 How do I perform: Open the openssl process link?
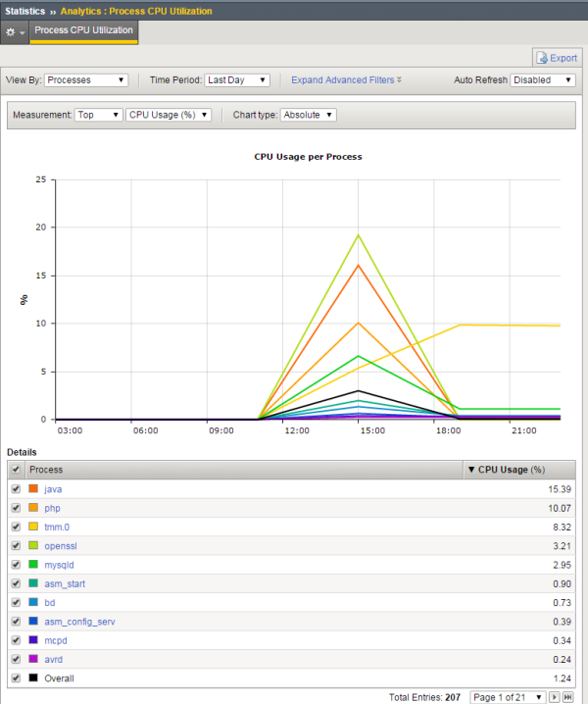coord(60,545)
